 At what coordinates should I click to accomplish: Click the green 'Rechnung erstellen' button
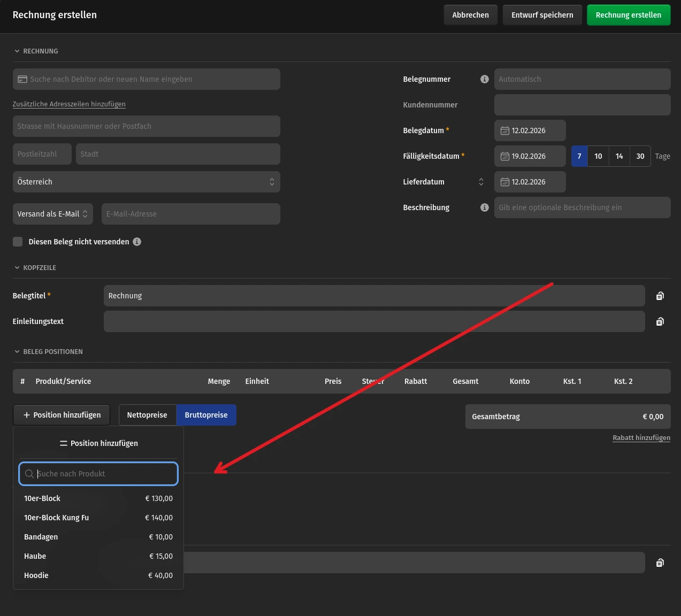point(628,15)
